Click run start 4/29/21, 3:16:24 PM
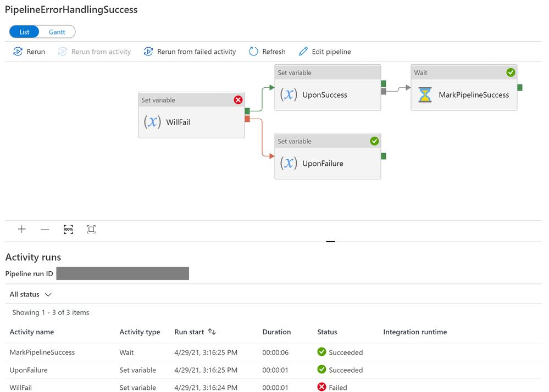Image resolution: width=549 pixels, height=392 pixels. (206, 388)
